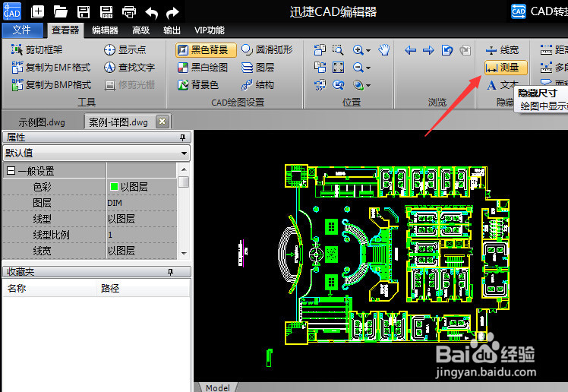The width and height of the screenshot is (568, 392).
Task: Toggle 文本 text visibility
Action: coord(503,85)
